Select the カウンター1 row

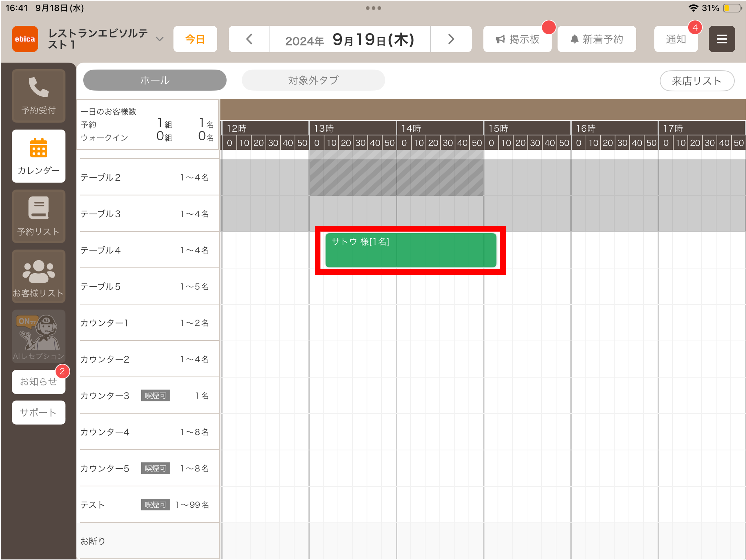(149, 323)
